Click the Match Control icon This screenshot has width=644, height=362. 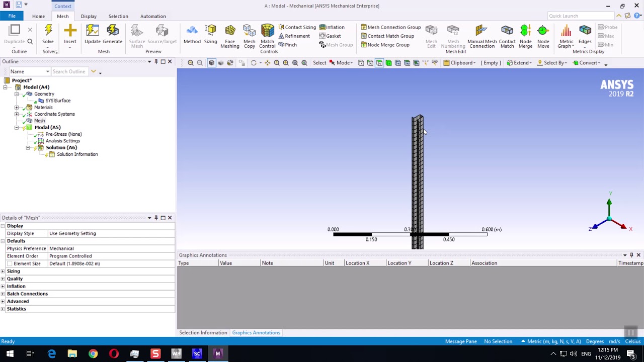[x=268, y=31]
